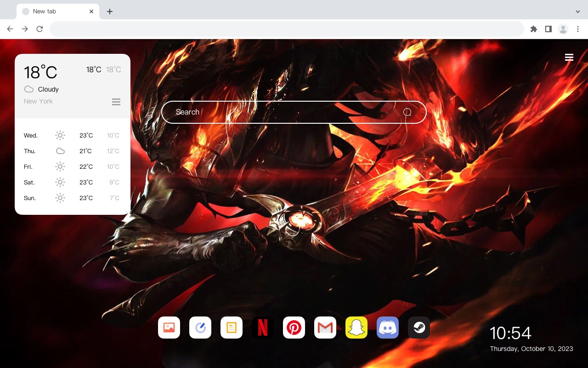The image size is (588, 368).
Task: Click Wednesday's sunny weather icon
Action: tap(60, 135)
